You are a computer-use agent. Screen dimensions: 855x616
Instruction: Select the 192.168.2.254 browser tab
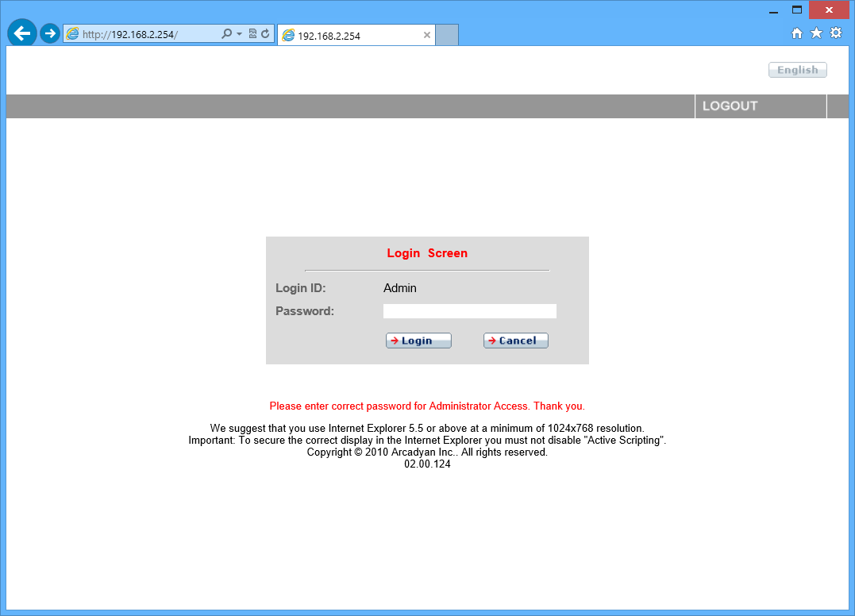pos(356,36)
